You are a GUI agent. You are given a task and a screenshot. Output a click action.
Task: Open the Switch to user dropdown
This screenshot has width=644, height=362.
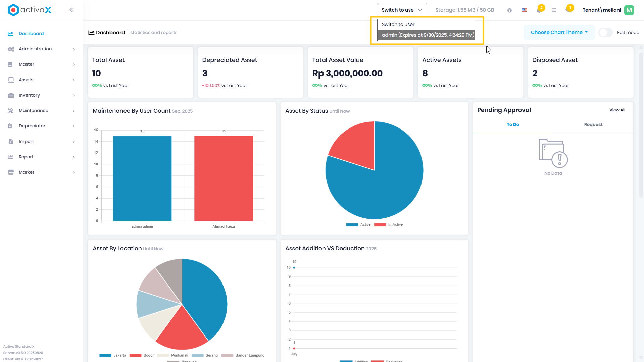402,10
